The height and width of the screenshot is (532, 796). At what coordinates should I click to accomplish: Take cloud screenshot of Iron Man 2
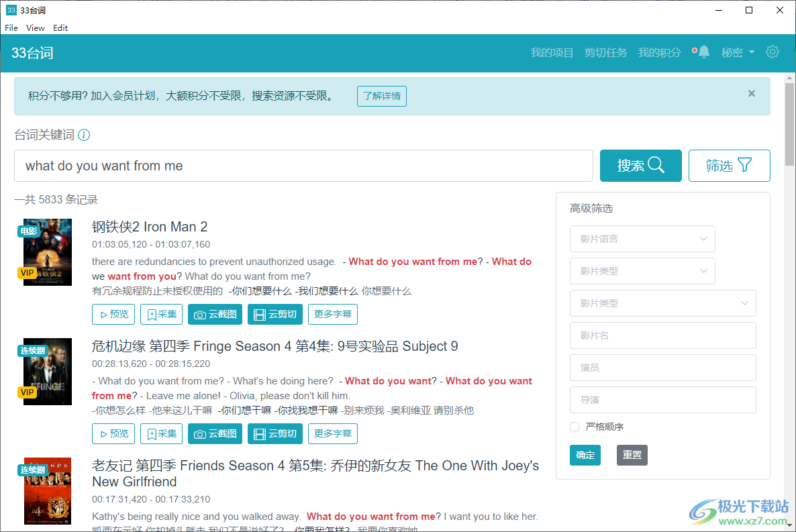click(x=215, y=314)
